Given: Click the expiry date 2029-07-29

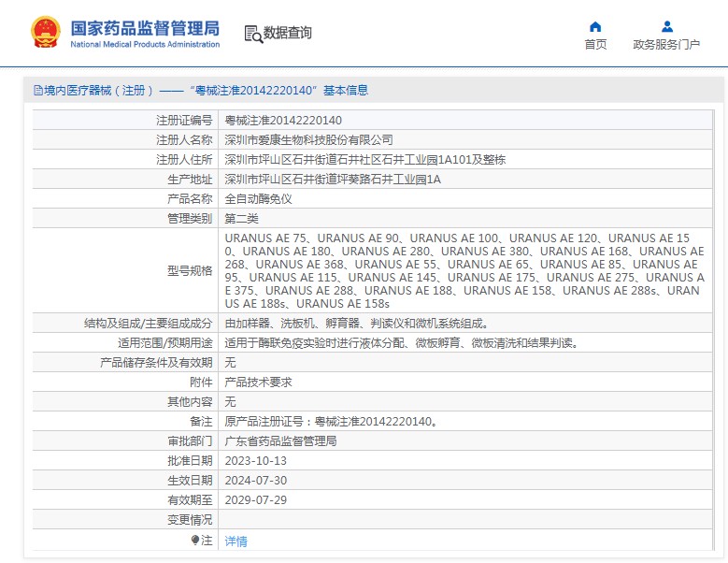Looking at the screenshot, I should 255,500.
